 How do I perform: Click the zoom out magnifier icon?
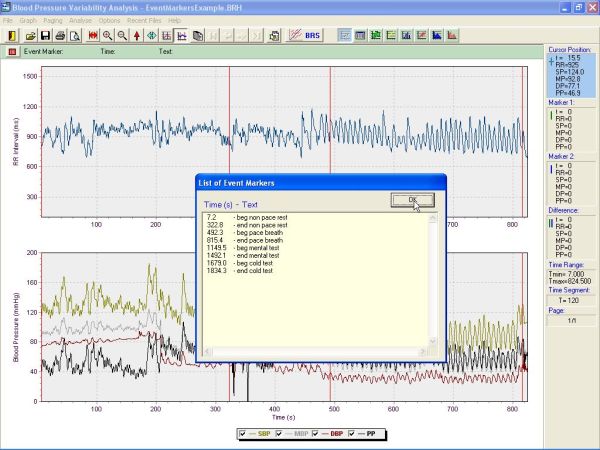(x=122, y=35)
